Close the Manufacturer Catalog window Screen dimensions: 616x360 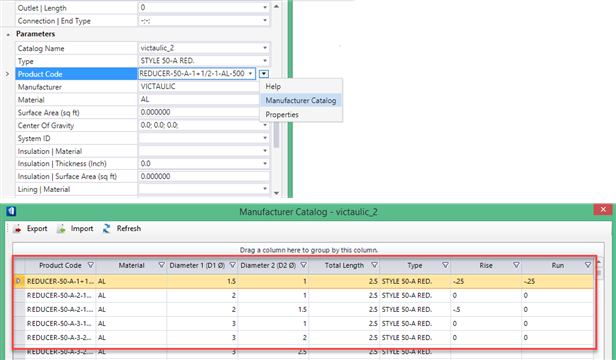[603, 209]
